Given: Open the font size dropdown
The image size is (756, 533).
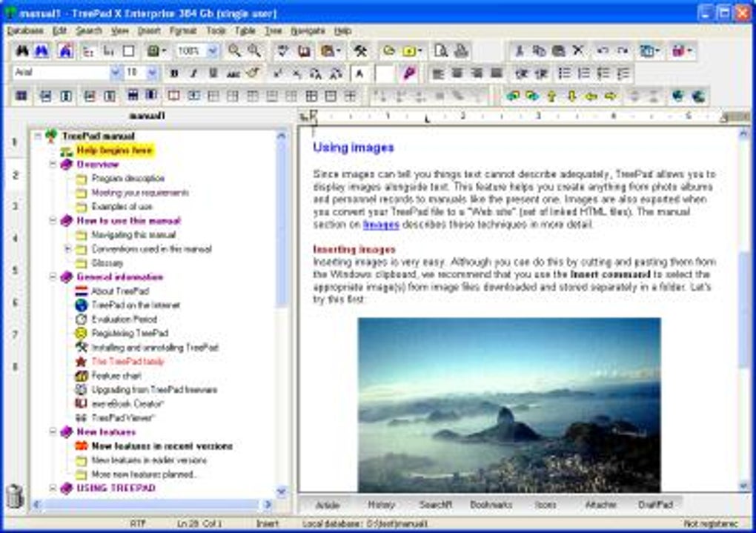Looking at the screenshot, I should pyautogui.click(x=152, y=73).
